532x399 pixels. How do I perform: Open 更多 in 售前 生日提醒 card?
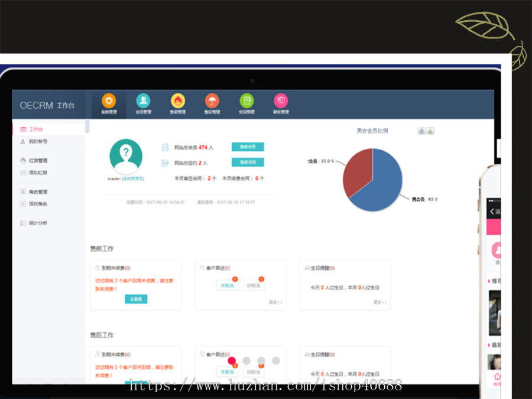[x=380, y=302]
